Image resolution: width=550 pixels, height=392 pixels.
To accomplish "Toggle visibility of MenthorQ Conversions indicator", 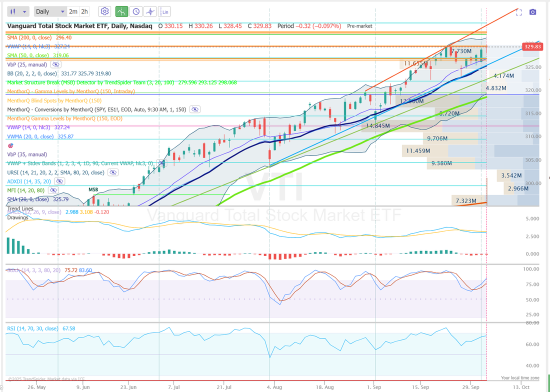I will click(195, 109).
